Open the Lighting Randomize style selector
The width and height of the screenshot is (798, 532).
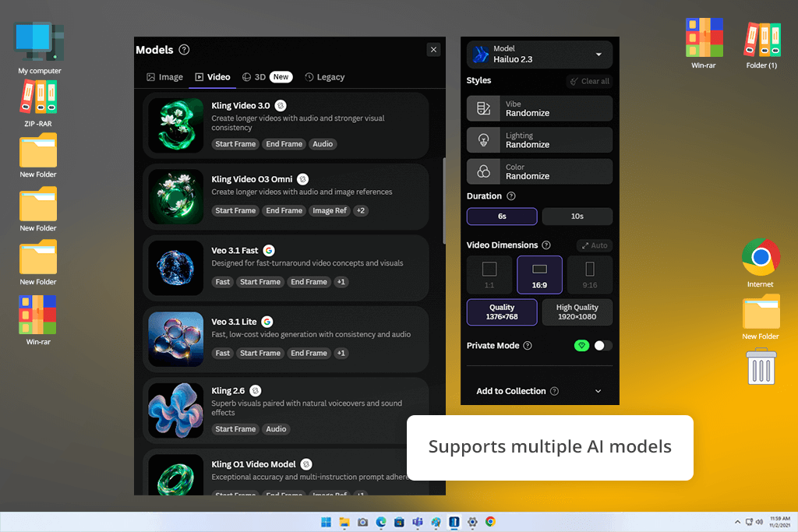pyautogui.click(x=539, y=140)
